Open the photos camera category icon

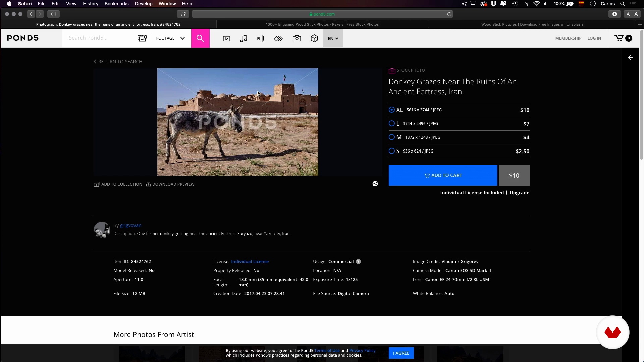coord(297,38)
